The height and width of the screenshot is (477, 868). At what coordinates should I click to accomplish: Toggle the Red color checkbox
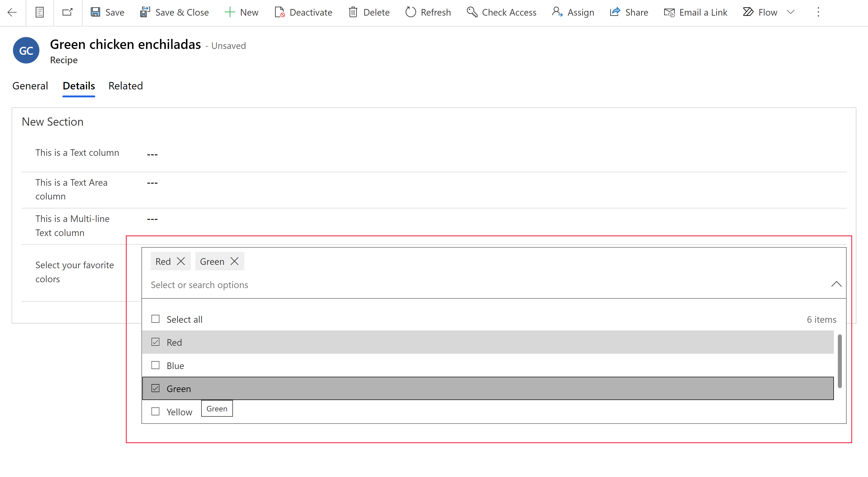155,342
